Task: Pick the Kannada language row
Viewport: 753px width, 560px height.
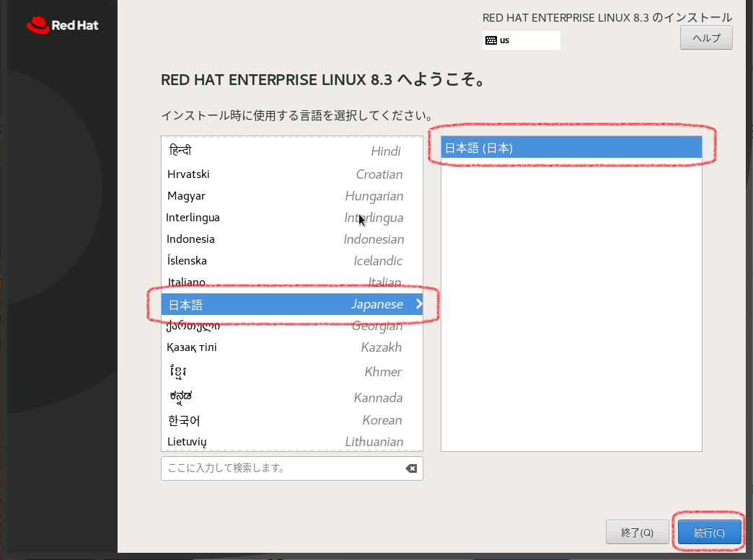Action: click(292, 397)
